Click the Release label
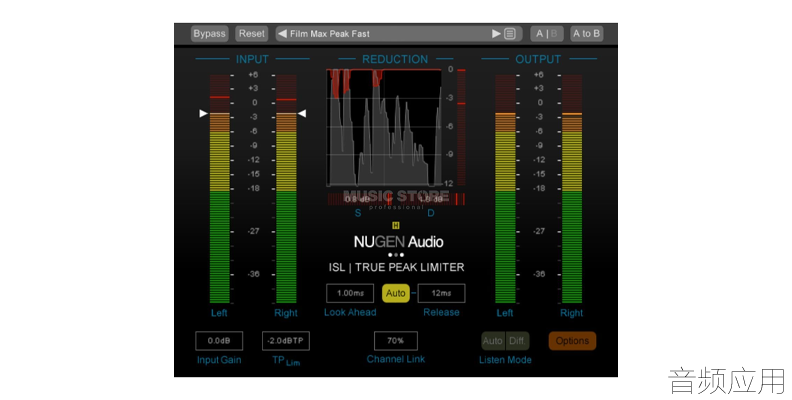 tap(441, 313)
